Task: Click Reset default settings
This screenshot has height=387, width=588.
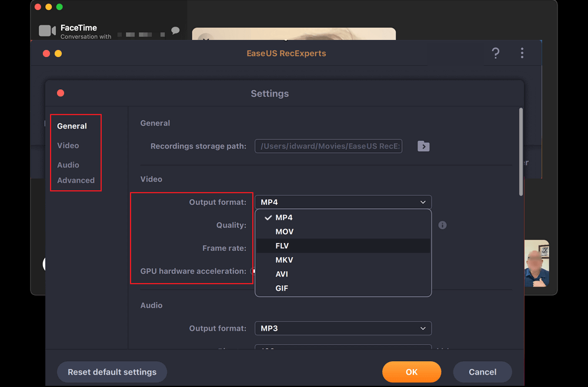Action: tap(112, 372)
